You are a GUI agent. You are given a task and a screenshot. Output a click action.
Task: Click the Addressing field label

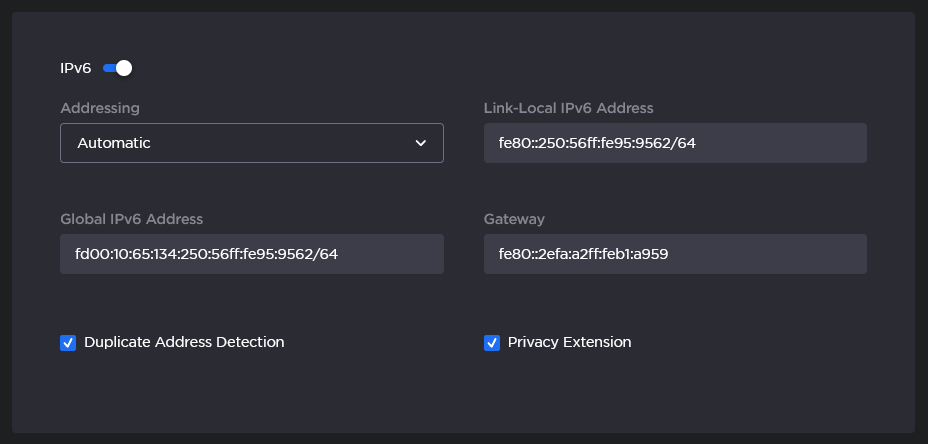(x=100, y=108)
